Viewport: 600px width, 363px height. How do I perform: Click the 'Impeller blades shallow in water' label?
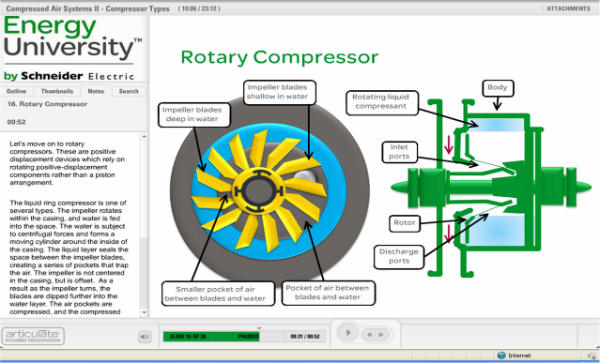pos(279,92)
